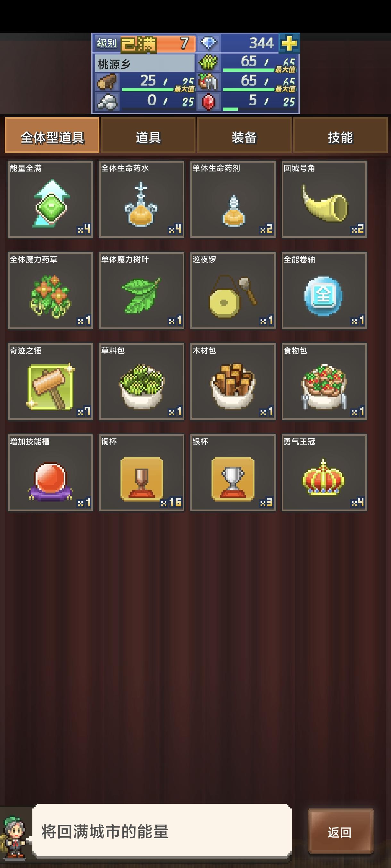
Task: Switch to the 道具 tab
Action: 148,135
